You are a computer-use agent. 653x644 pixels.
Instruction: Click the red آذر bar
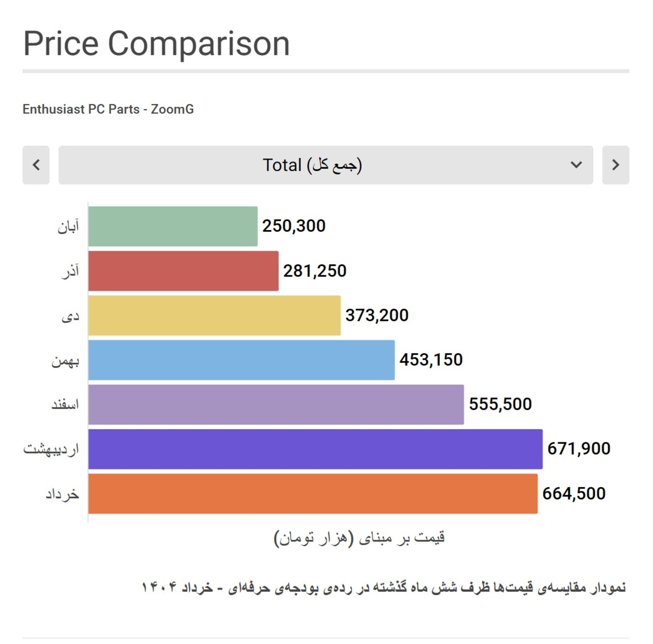183,271
